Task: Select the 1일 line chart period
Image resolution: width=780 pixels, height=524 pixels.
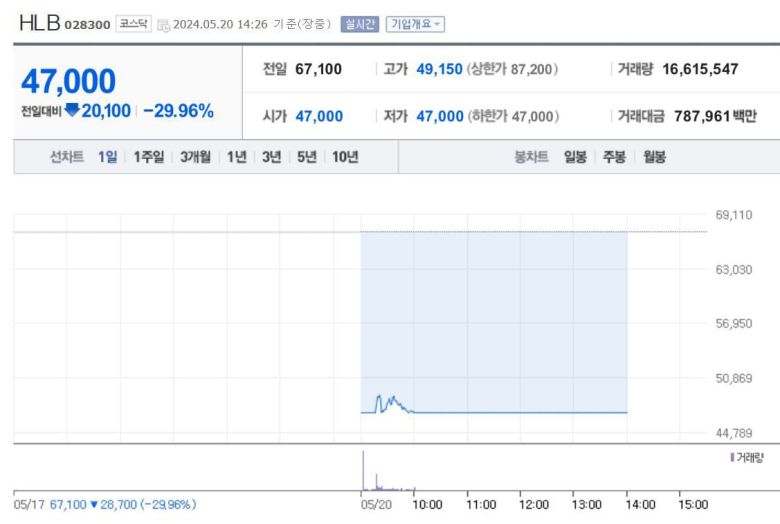Action: [107, 157]
